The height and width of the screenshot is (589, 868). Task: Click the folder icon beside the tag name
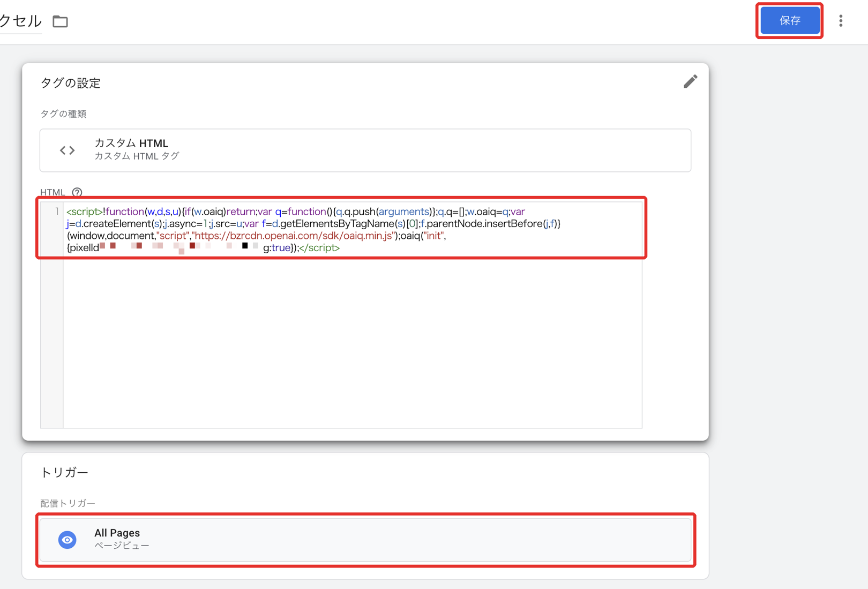click(60, 21)
